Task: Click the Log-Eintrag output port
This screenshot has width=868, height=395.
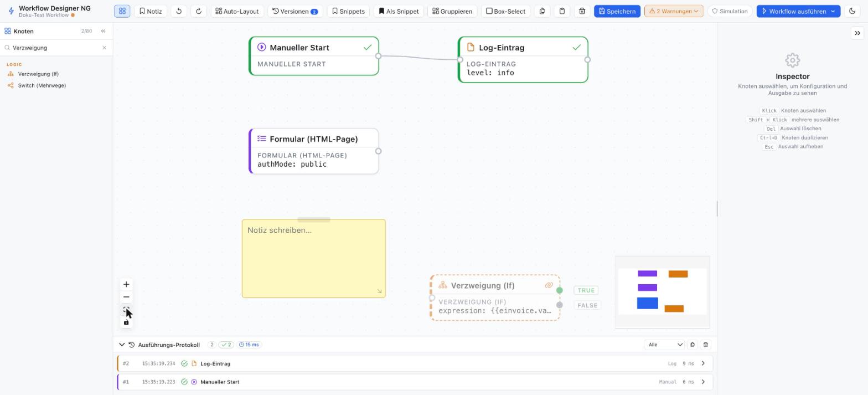Action: tap(587, 60)
